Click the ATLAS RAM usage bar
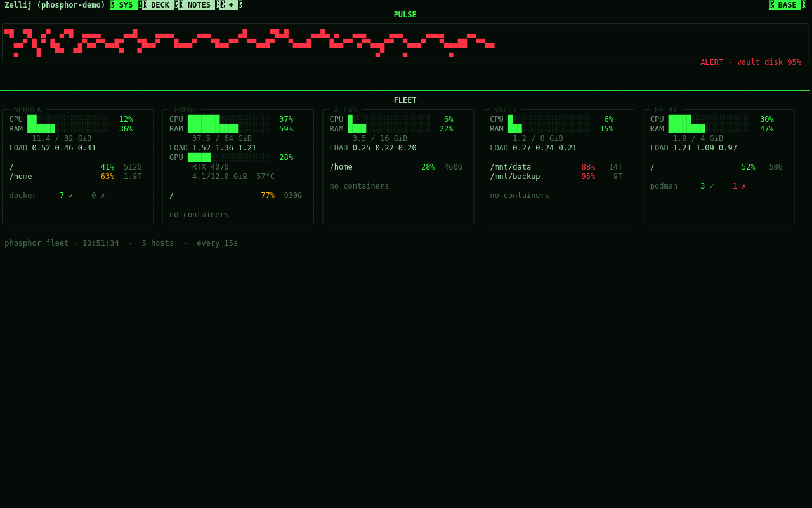Viewport: 812px width, 508px height. click(389, 129)
